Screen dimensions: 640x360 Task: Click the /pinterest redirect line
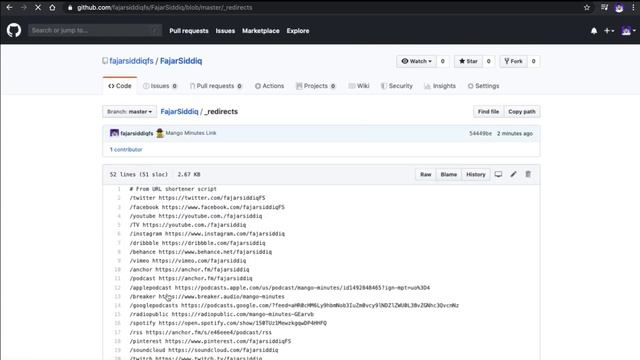pos(210,341)
